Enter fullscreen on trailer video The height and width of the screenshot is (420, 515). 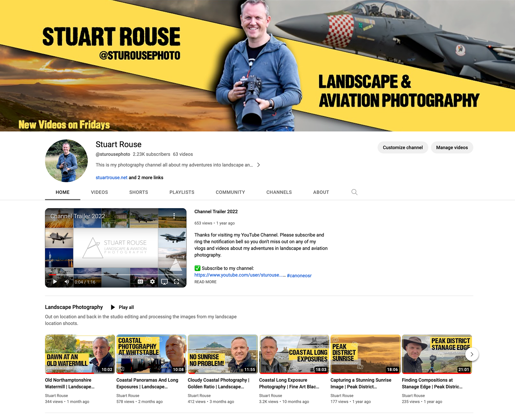(x=176, y=282)
